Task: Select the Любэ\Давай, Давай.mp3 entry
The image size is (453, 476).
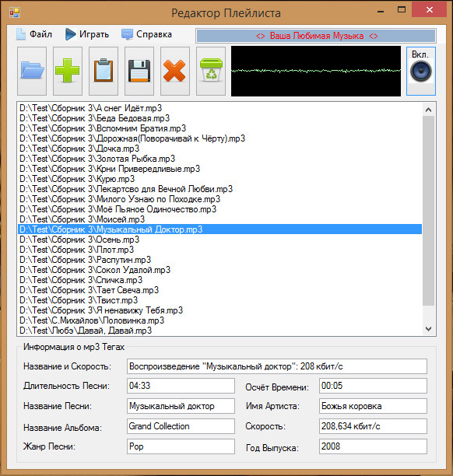Action: click(x=219, y=331)
